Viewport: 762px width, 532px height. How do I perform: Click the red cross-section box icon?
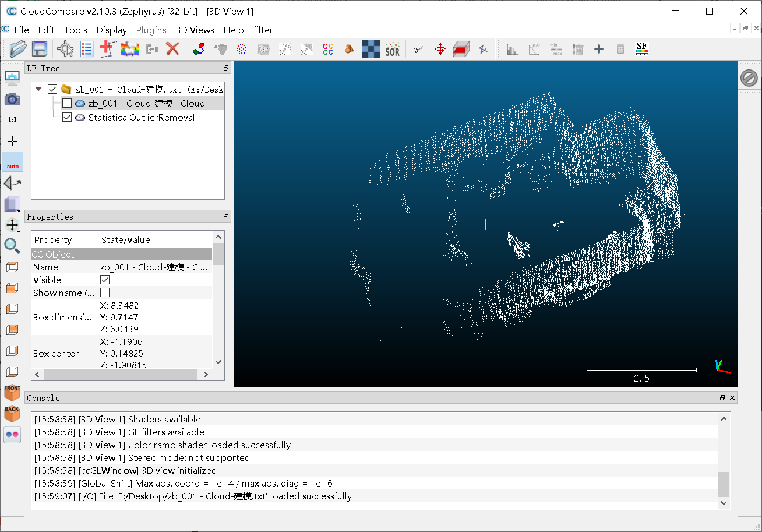tap(461, 50)
